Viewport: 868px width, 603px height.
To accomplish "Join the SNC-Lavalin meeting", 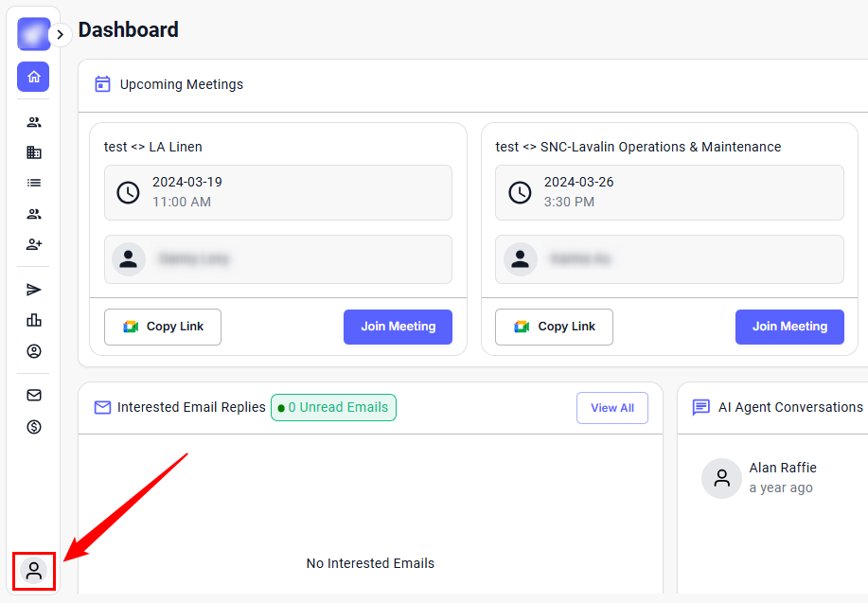I will (789, 327).
